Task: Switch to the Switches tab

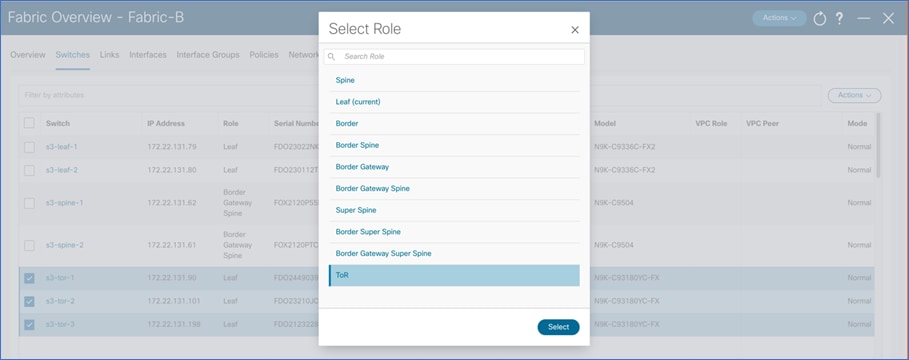Action: (x=72, y=54)
